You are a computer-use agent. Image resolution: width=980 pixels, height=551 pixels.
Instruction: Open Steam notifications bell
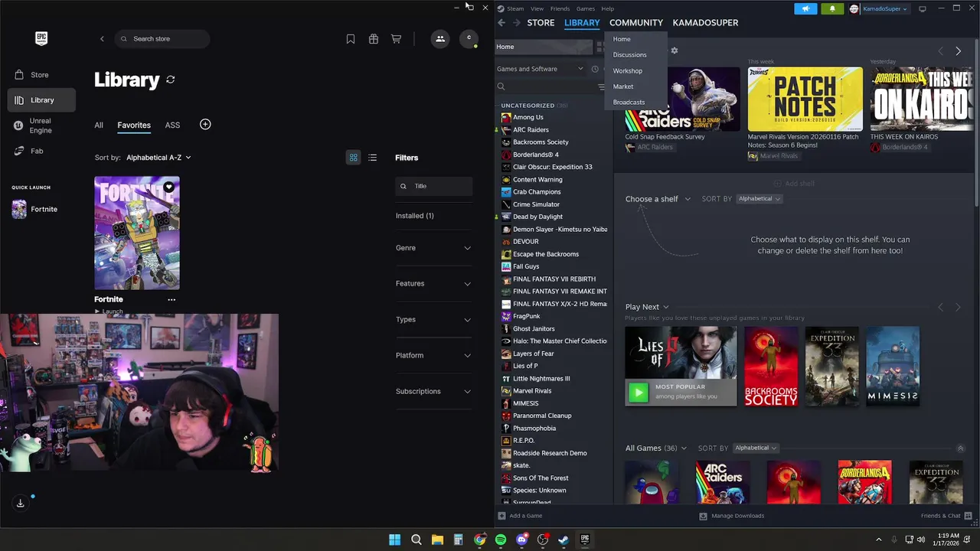832,8
